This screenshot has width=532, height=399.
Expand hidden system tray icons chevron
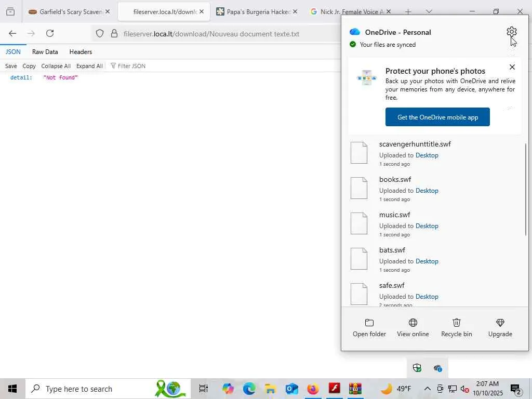click(428, 389)
